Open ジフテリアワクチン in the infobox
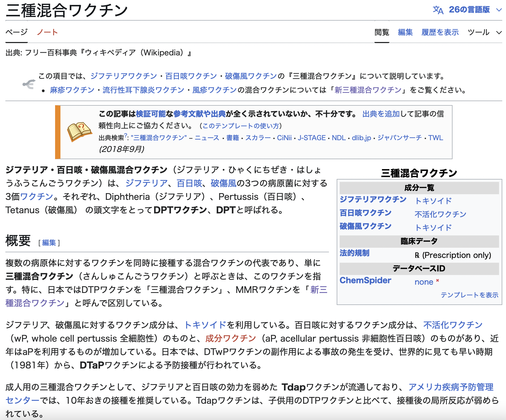Screen dimensions: 506x420 click(373, 199)
